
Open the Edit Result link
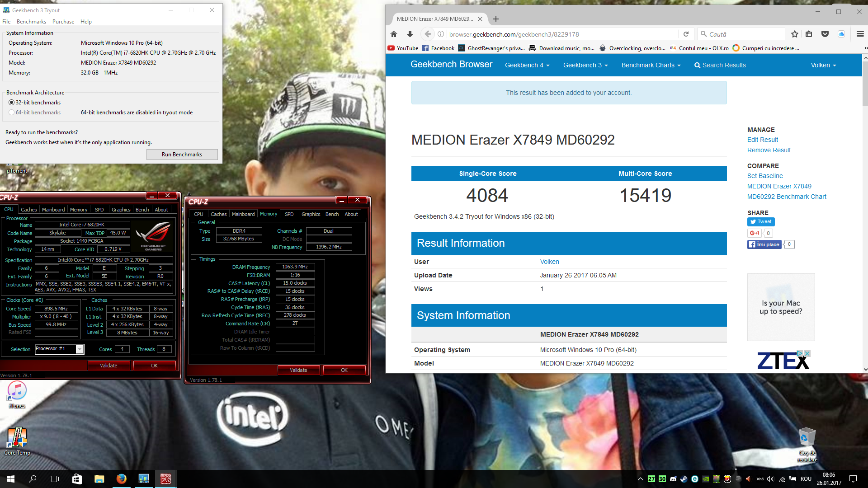[x=763, y=140]
